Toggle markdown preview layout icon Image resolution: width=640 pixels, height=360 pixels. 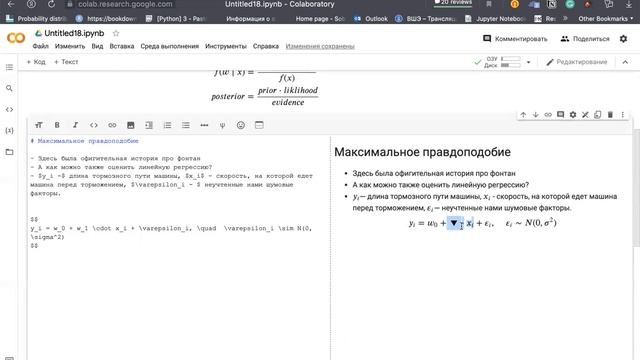coord(259,125)
